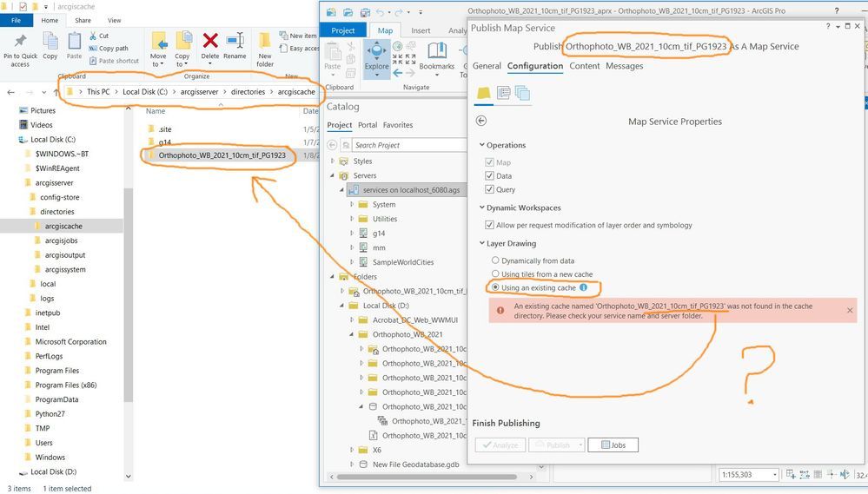This screenshot has width=868, height=494.
Task: Collapse the Dynamic Workspaces section
Action: click(481, 207)
